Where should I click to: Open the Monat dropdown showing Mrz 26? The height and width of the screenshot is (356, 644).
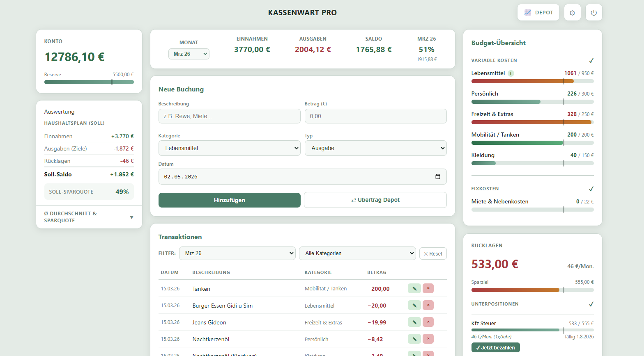tap(189, 54)
